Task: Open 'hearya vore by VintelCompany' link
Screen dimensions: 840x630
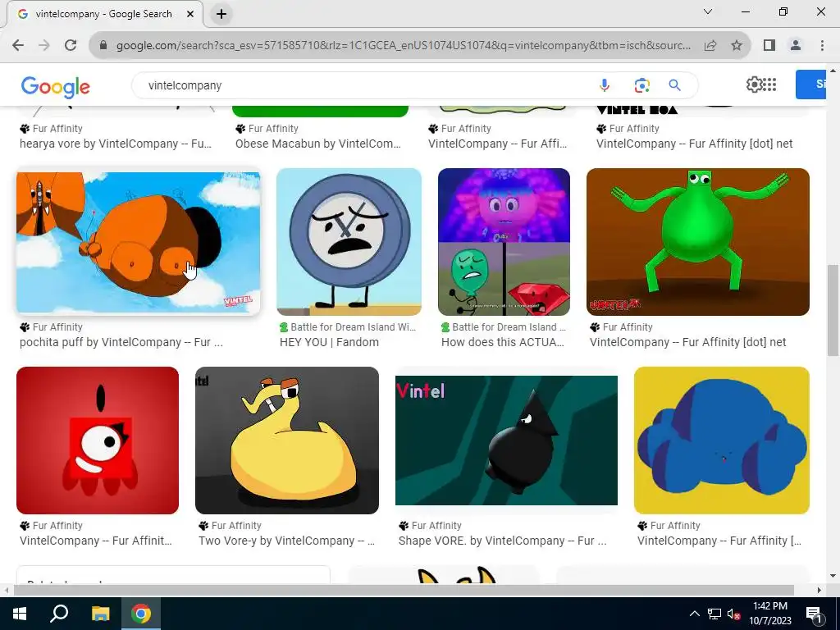Action: tap(116, 144)
